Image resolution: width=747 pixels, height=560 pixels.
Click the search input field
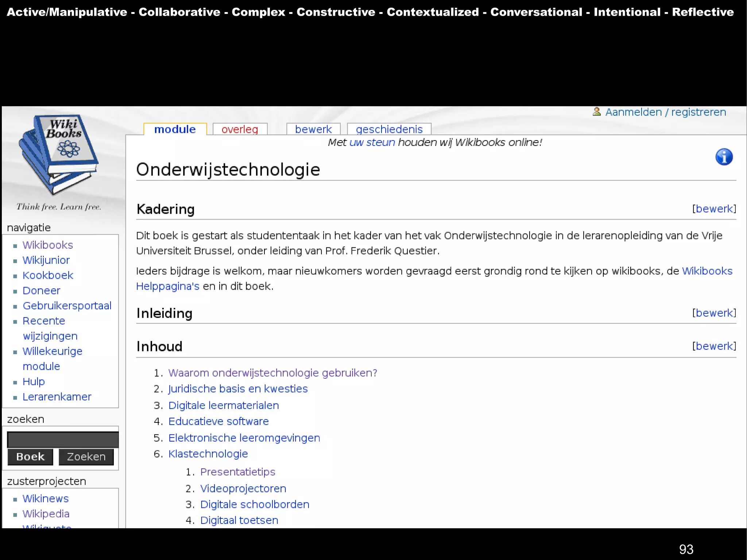tap(63, 440)
